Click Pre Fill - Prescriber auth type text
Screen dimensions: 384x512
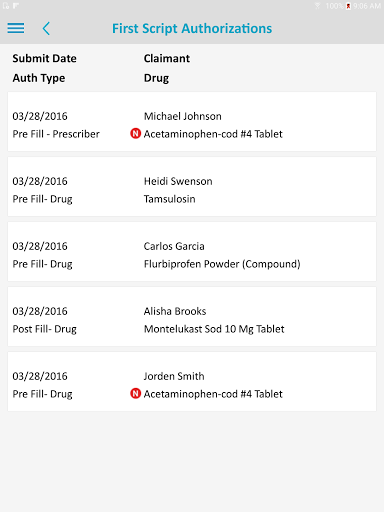point(56,134)
